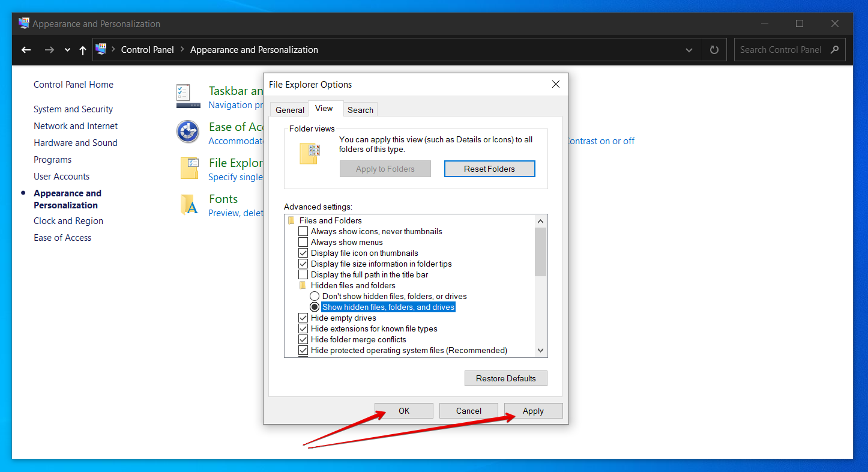The image size is (868, 472).
Task: Click the Back navigation arrow
Action: click(x=26, y=50)
